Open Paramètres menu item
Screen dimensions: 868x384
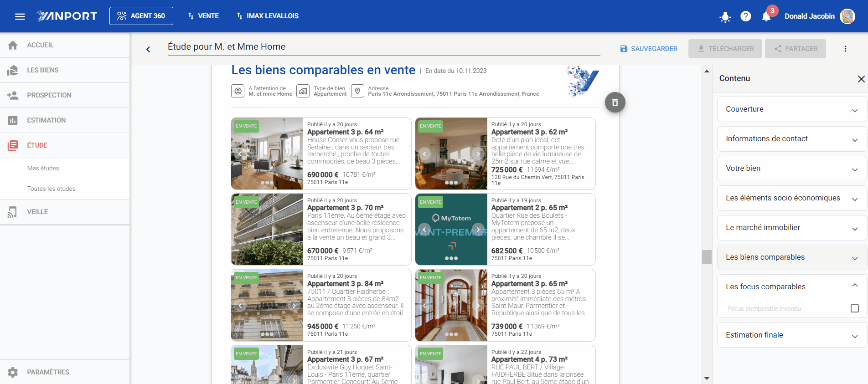65,372
